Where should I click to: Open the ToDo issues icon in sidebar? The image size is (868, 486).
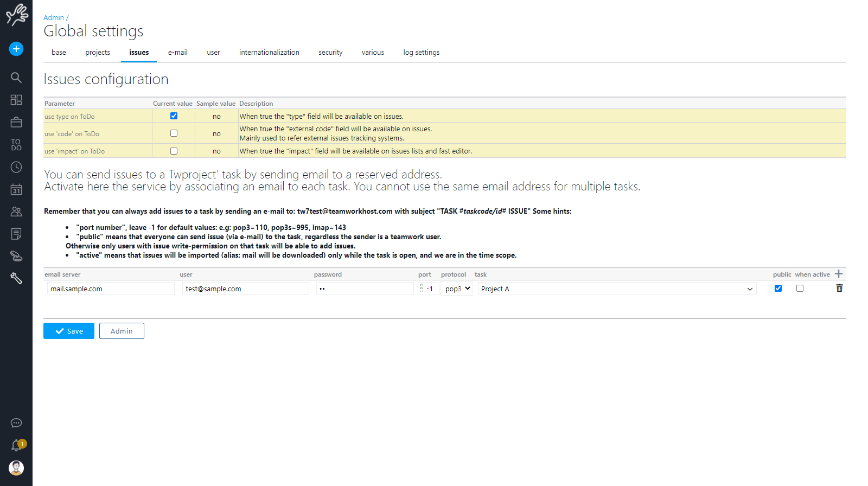16,144
